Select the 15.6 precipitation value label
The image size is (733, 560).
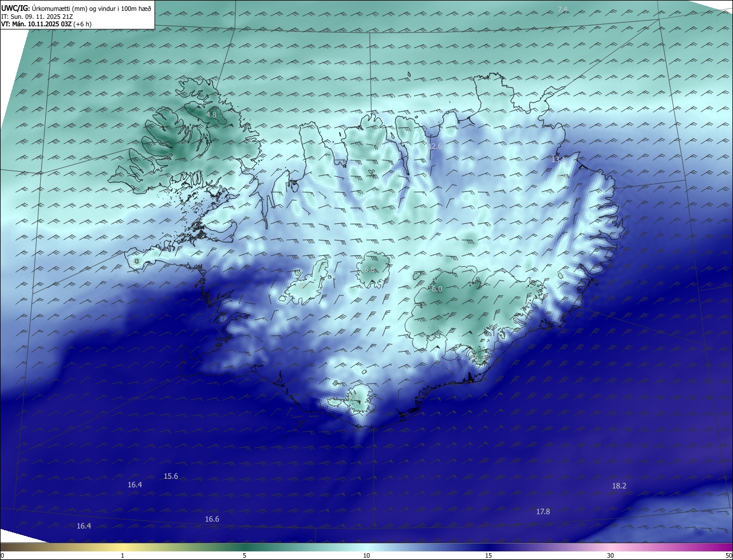tap(171, 476)
